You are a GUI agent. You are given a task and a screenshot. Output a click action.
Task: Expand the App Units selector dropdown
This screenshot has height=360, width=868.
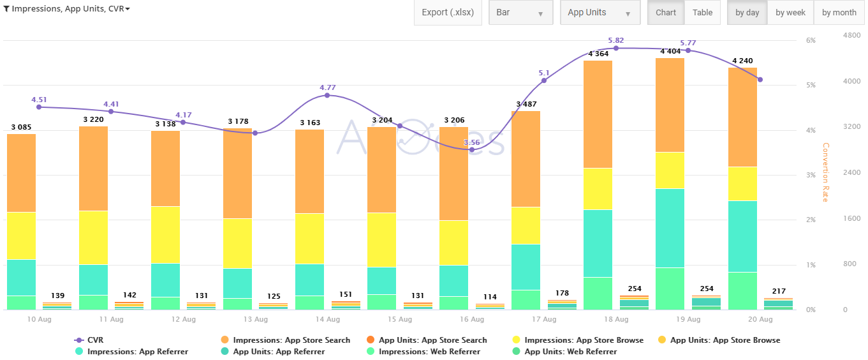pos(600,13)
